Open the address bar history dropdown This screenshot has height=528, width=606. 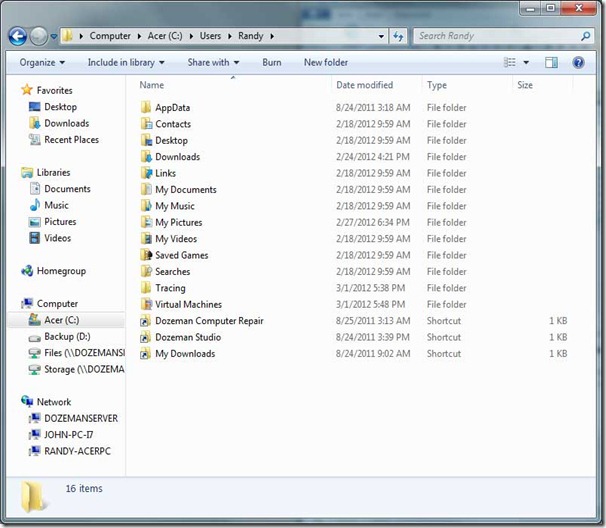tap(381, 36)
